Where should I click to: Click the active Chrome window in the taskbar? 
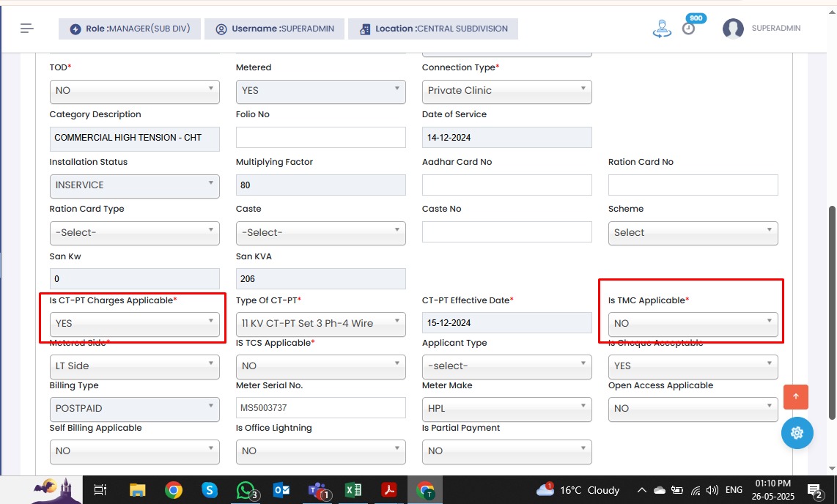(425, 489)
